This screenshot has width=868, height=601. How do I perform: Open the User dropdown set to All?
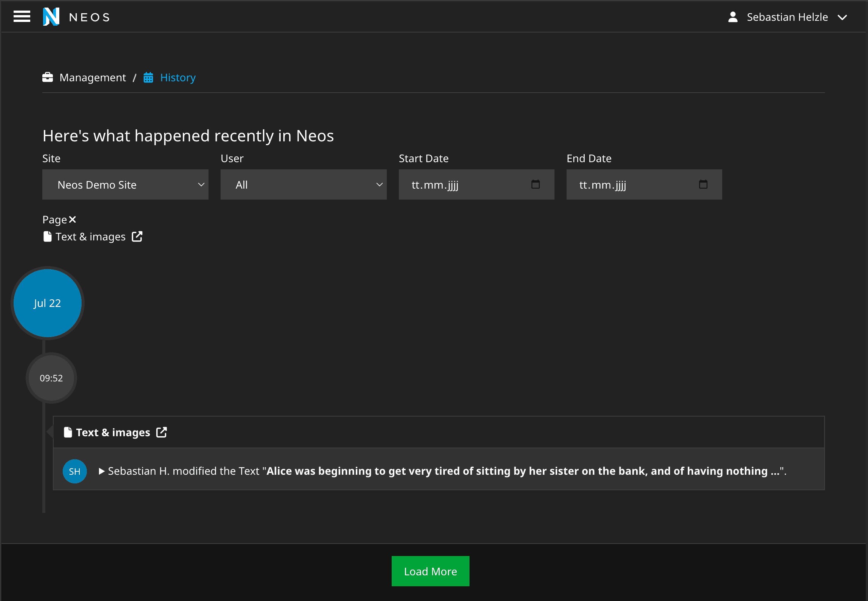[x=304, y=184]
